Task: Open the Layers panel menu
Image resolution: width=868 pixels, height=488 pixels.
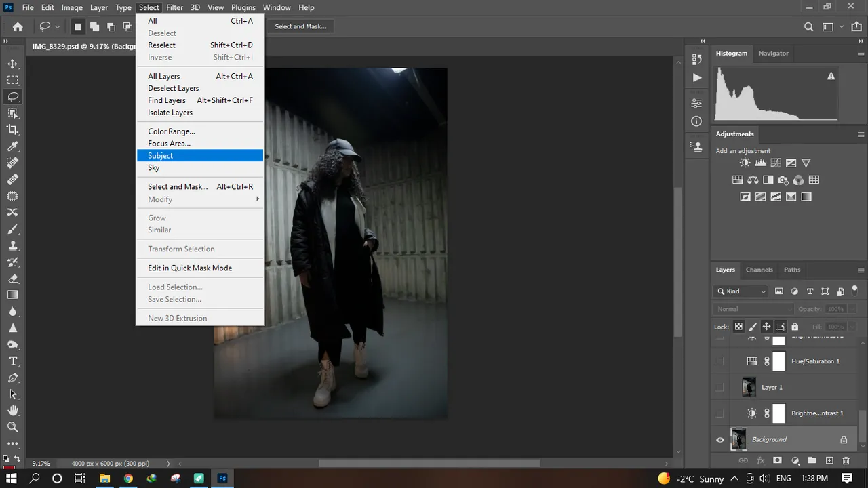Action: click(x=861, y=270)
